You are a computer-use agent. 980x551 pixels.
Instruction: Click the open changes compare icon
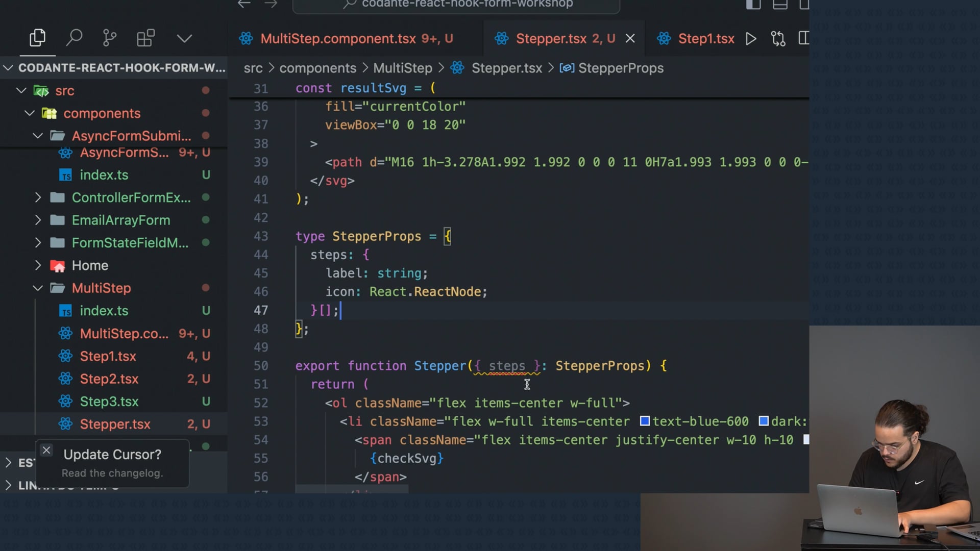coord(778,39)
